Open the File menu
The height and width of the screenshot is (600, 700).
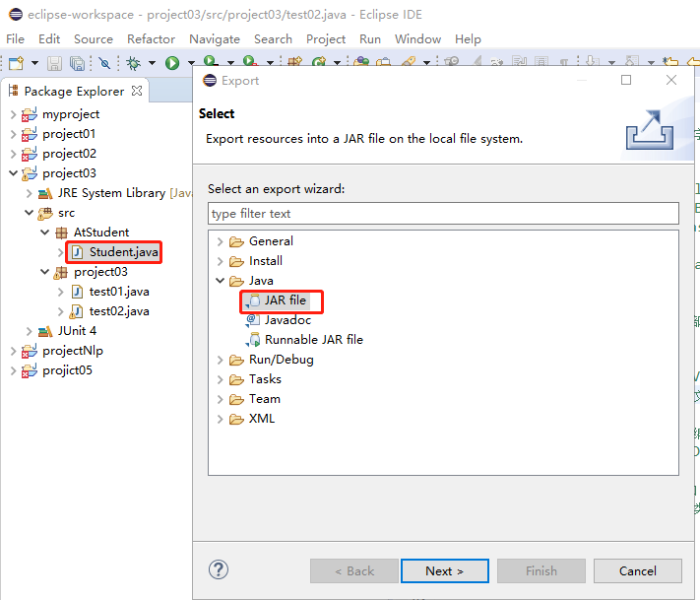click(x=15, y=39)
